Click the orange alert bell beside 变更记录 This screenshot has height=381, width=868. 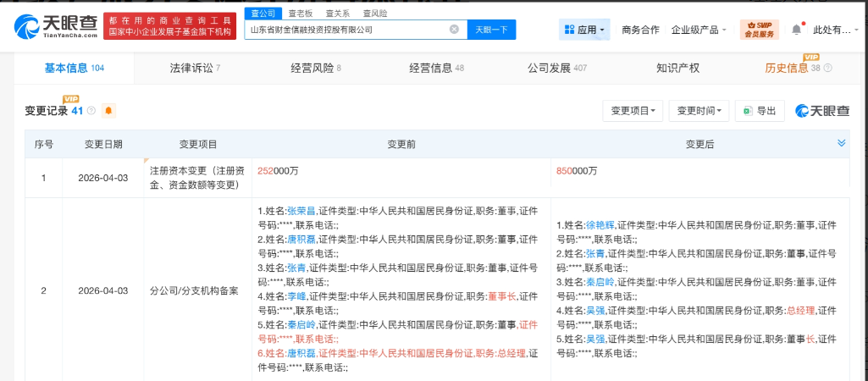pos(108,111)
